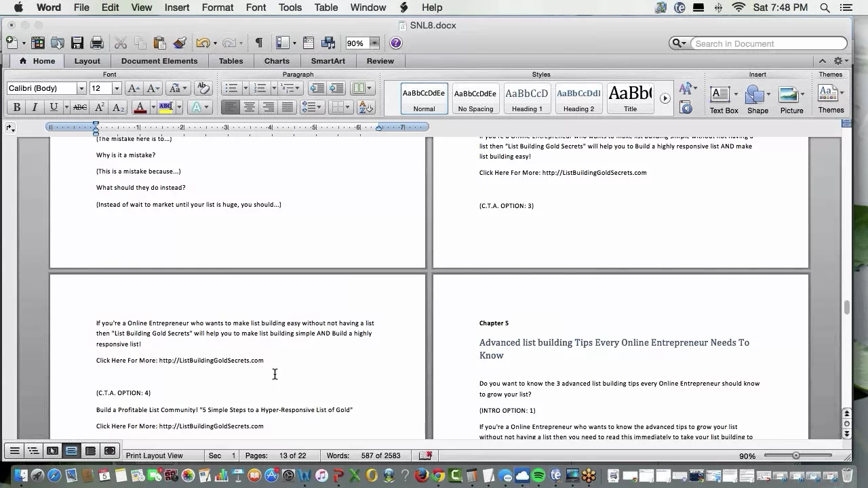Switch to Outline view button

coord(33,451)
